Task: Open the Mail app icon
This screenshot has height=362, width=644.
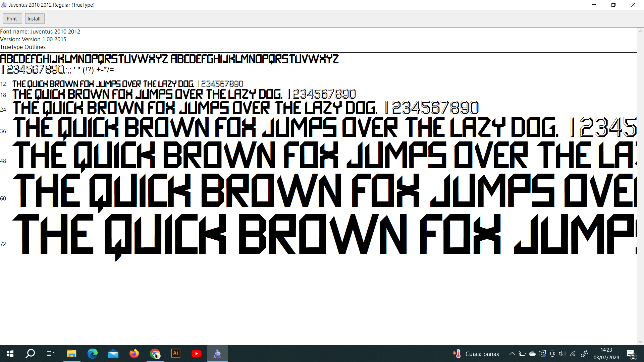Action: 113,354
